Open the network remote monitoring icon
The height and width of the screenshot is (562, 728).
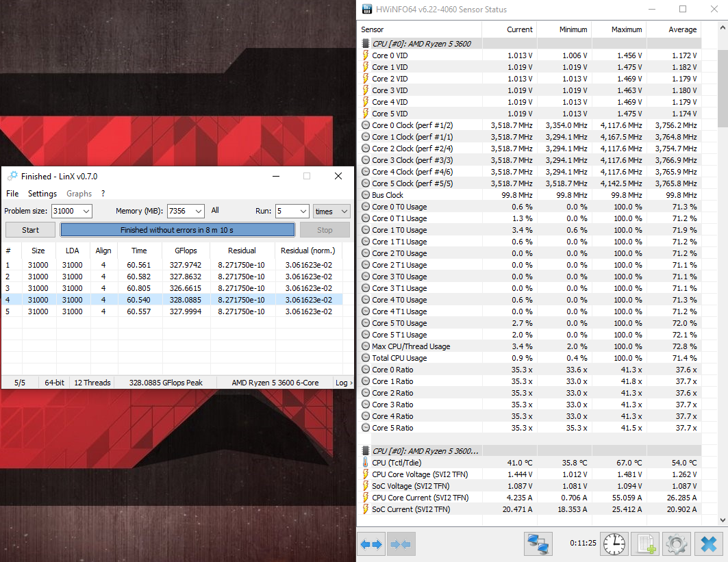538,544
